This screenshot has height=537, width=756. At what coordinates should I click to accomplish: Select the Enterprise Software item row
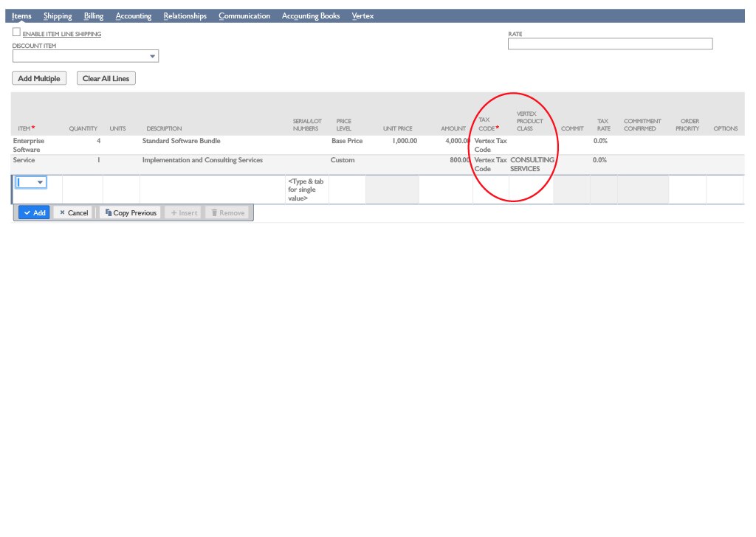point(30,145)
